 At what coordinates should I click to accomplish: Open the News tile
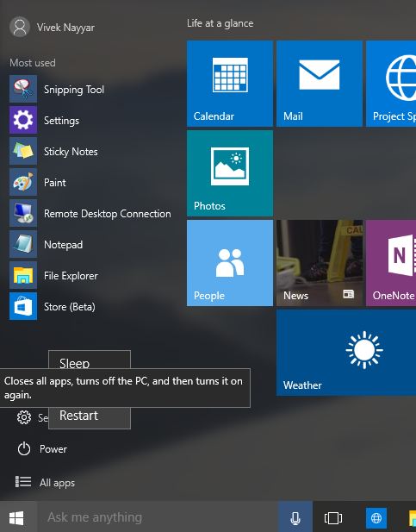[320, 263]
